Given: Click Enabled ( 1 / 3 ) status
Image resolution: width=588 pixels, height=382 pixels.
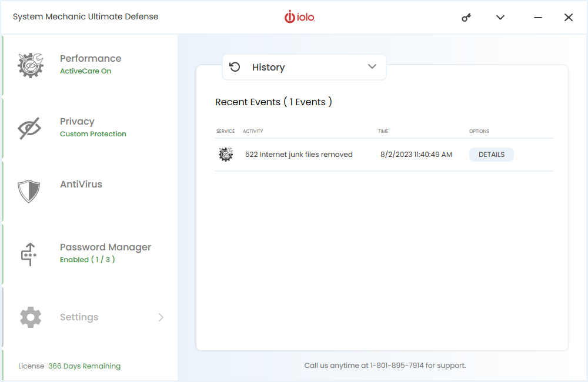Looking at the screenshot, I should pos(88,259).
